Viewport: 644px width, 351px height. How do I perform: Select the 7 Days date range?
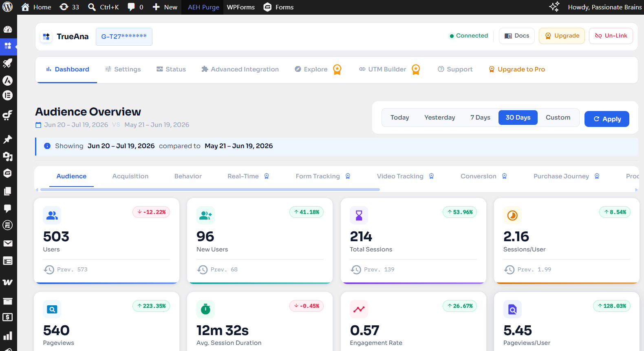coord(480,118)
